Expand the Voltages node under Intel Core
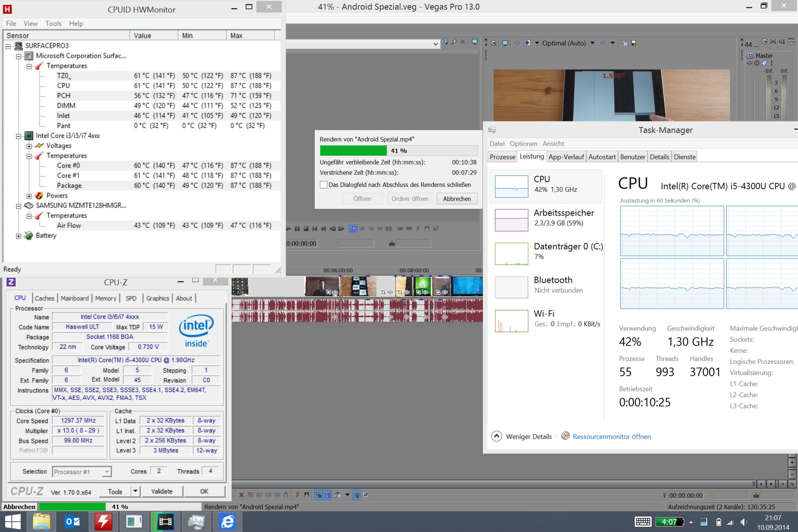This screenshot has height=532, width=798. [x=29, y=146]
